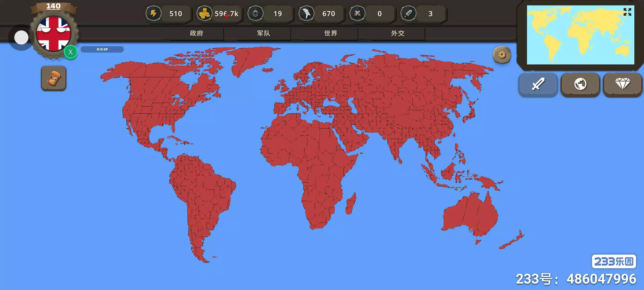Click the United Kingdom flag avatar
The width and height of the screenshot is (644, 290).
(53, 33)
